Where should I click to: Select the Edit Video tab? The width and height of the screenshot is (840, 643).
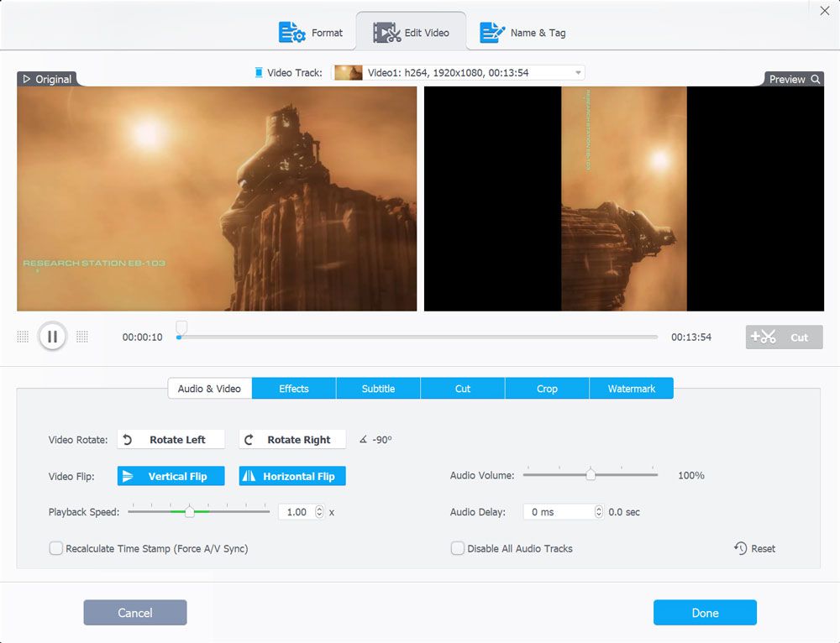click(412, 33)
